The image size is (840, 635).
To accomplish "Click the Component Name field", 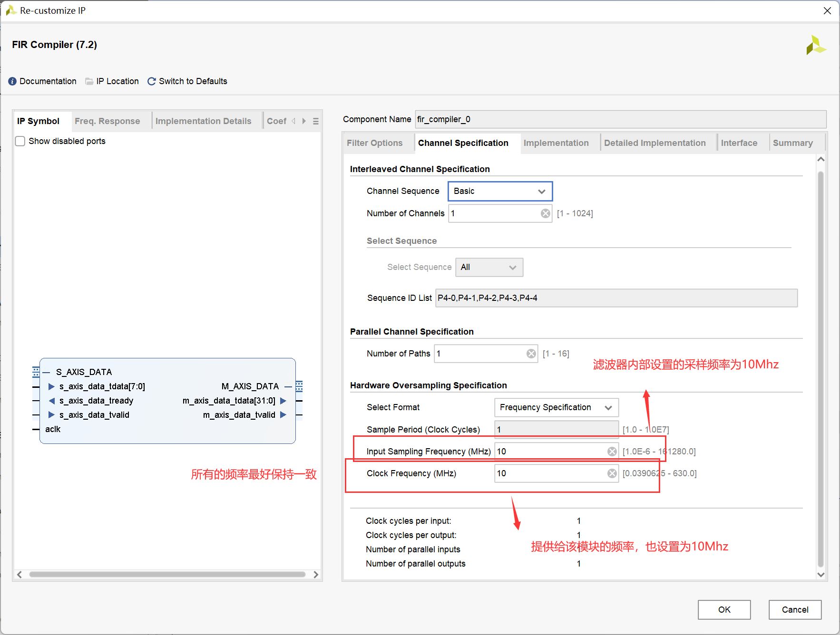I will pyautogui.click(x=621, y=119).
